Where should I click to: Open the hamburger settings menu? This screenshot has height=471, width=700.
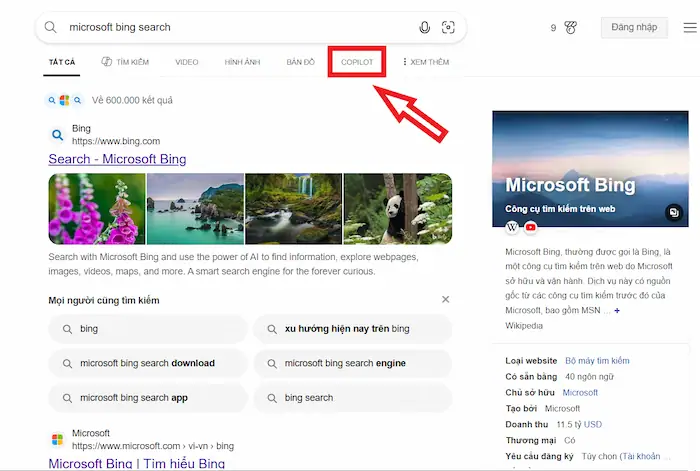tap(690, 28)
